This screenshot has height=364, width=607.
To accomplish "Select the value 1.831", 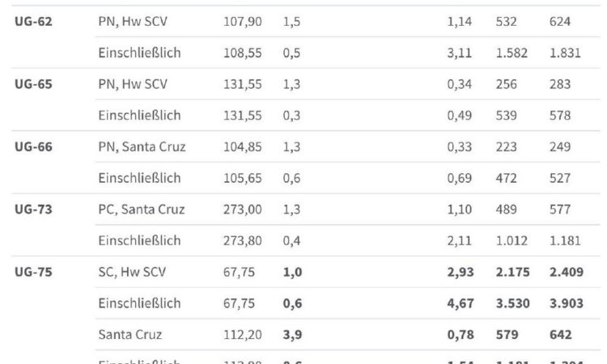I will click(x=565, y=53).
